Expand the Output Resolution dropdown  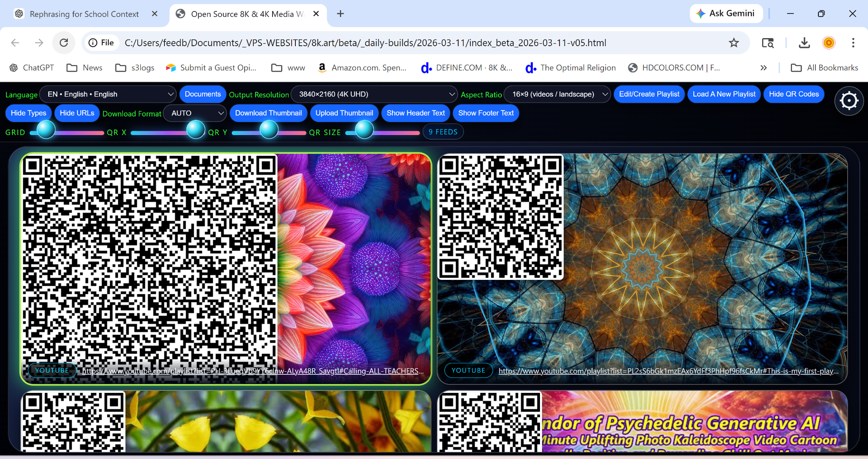click(375, 94)
